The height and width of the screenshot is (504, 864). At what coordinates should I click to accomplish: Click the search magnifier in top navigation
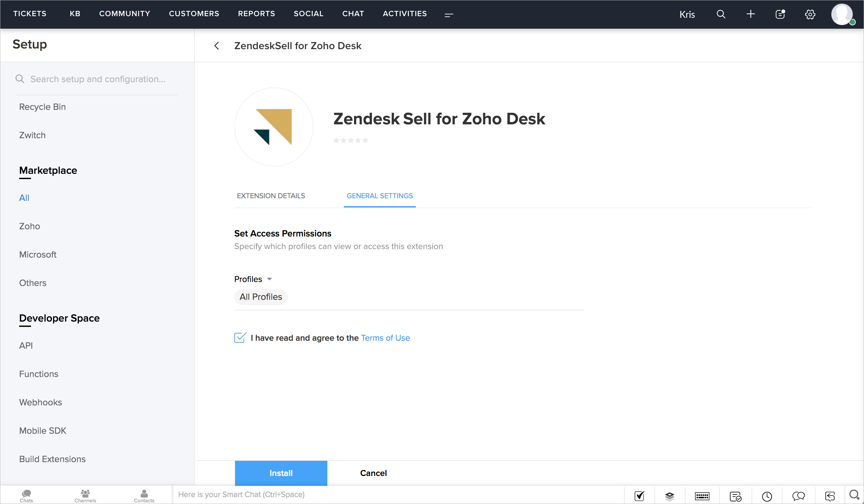coord(721,14)
